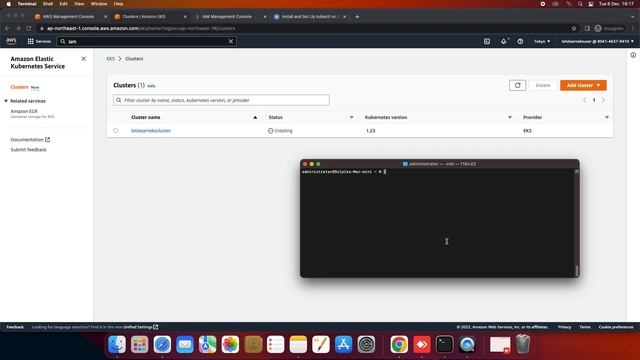
Task: Close the Amazon EKS side panel
Action: [x=84, y=59]
